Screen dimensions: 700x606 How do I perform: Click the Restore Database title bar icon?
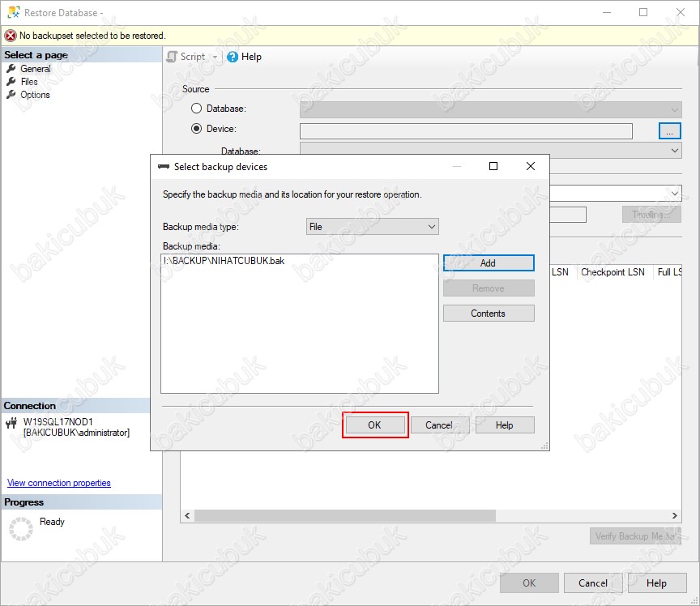coord(14,12)
